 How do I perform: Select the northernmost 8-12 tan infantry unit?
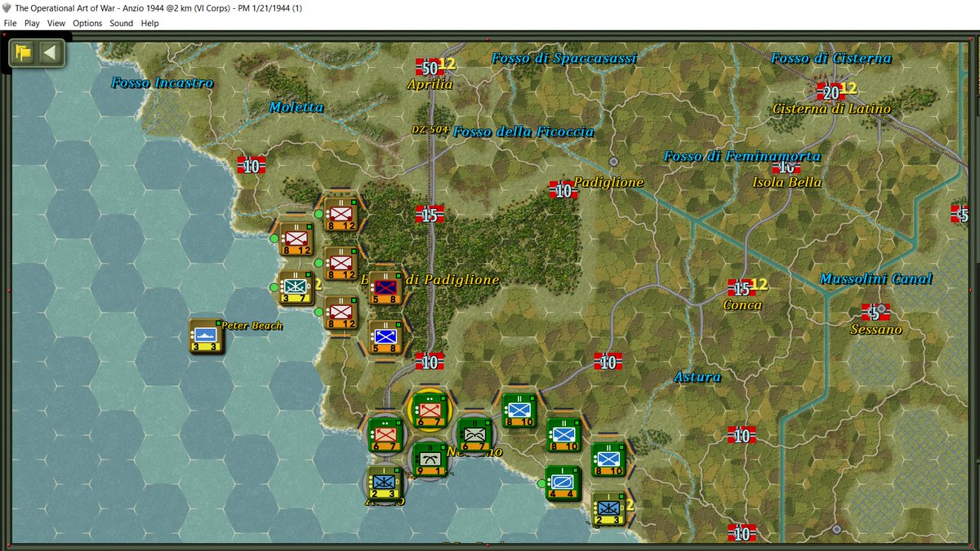[x=340, y=214]
